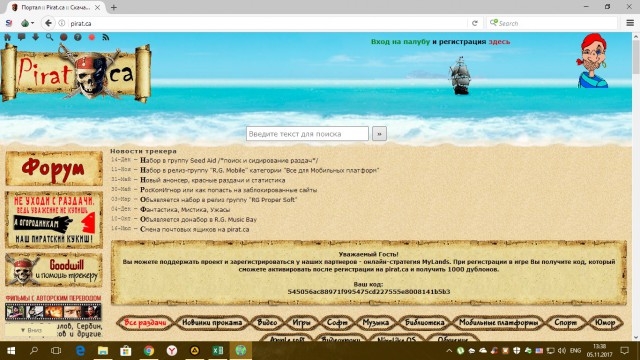
Task: Click the dark red round icon on the site toolbar
Action: click(x=63, y=37)
